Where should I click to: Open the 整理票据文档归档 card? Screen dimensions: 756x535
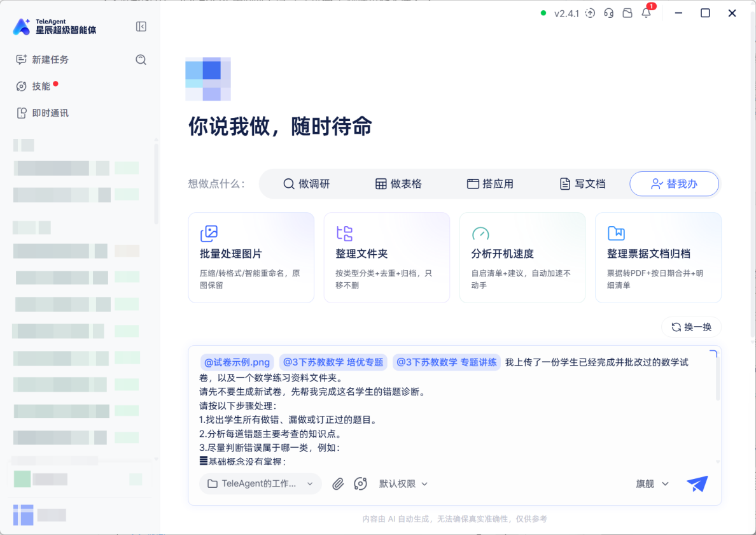point(658,257)
